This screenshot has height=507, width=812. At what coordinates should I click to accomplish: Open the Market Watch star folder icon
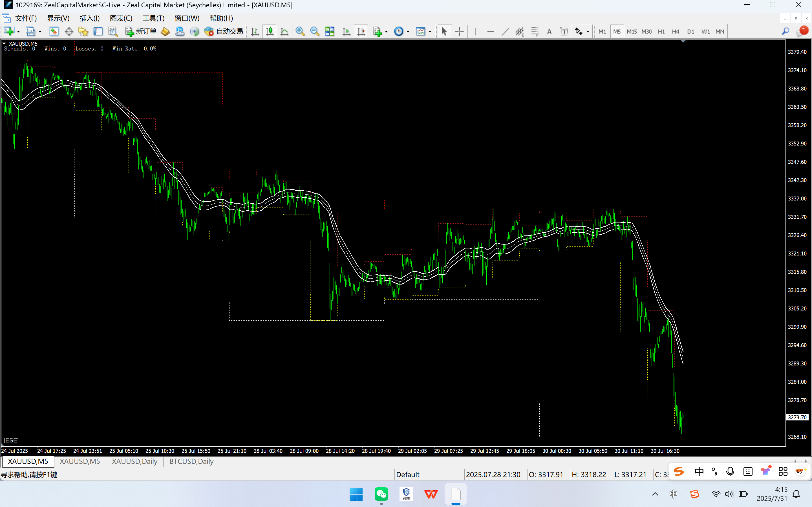tap(83, 32)
